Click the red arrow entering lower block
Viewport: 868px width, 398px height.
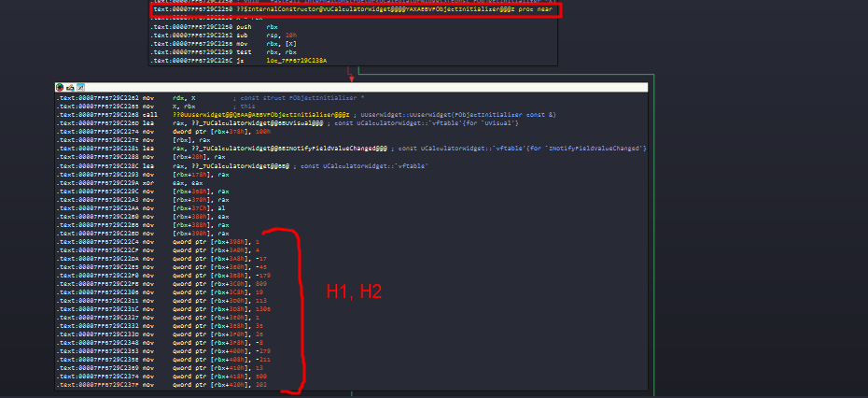tap(351, 78)
